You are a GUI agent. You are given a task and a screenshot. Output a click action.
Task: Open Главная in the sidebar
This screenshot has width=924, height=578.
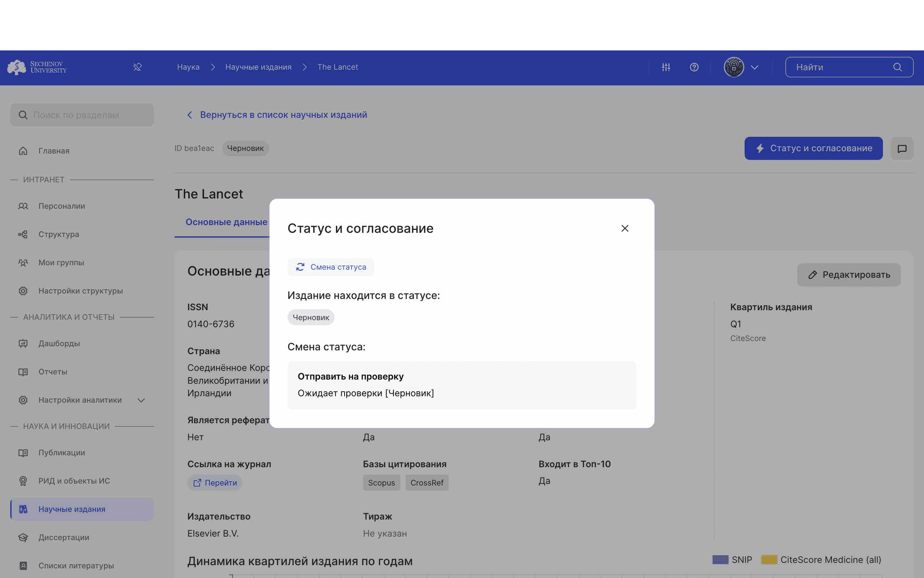point(82,151)
